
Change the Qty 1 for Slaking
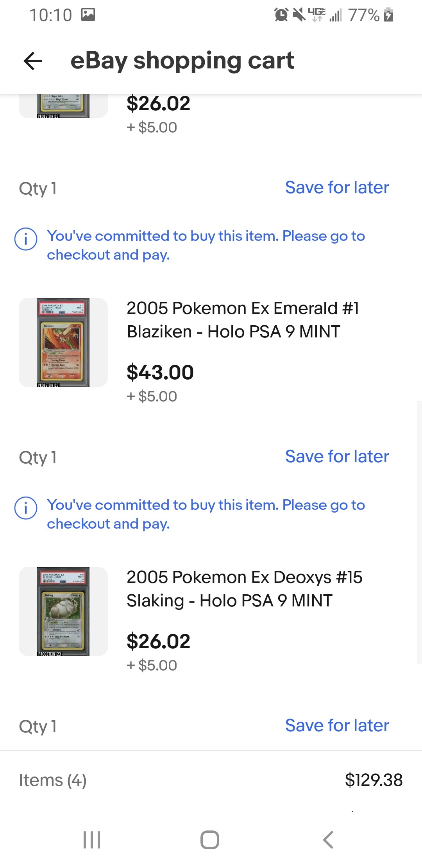click(38, 726)
